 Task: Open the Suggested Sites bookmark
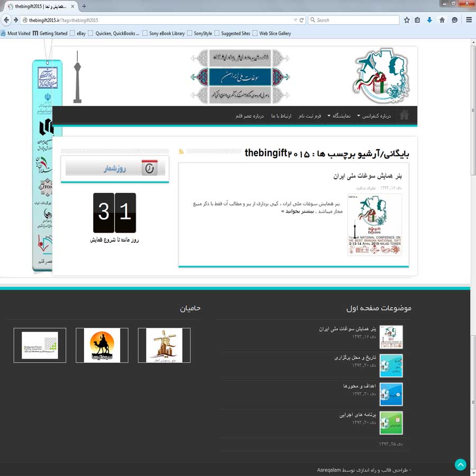click(232, 33)
